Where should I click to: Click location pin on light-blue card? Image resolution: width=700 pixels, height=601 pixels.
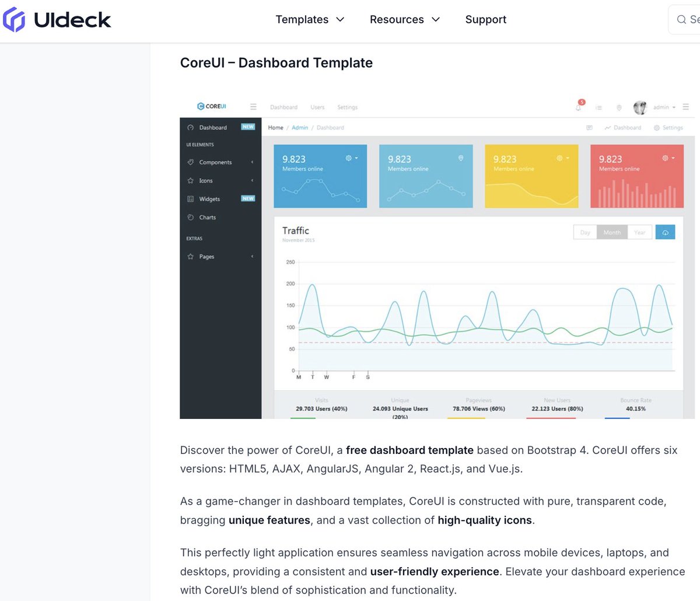point(460,158)
